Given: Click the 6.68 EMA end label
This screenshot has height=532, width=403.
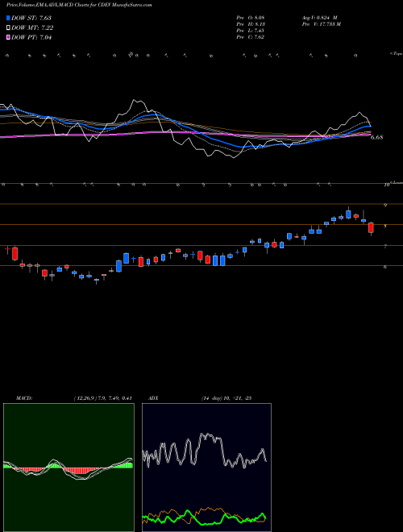Looking at the screenshot, I should click(x=376, y=137).
